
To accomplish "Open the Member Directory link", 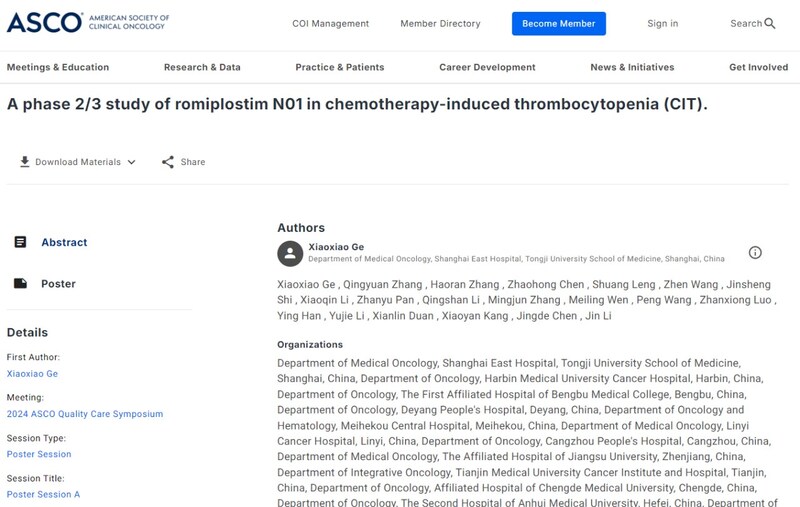I will (440, 23).
